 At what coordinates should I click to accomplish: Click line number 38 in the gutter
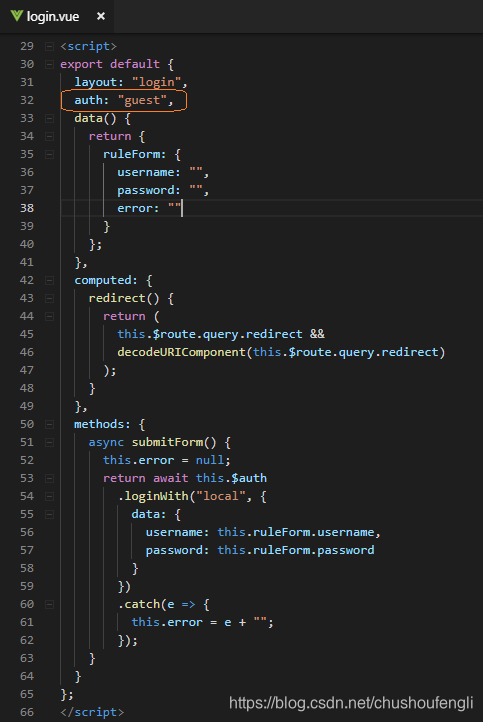(27, 208)
